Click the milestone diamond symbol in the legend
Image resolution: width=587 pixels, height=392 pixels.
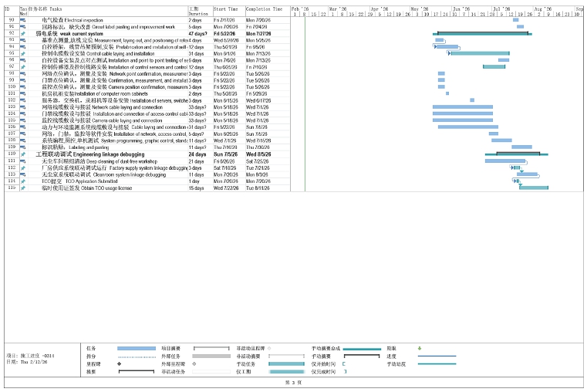120,363
